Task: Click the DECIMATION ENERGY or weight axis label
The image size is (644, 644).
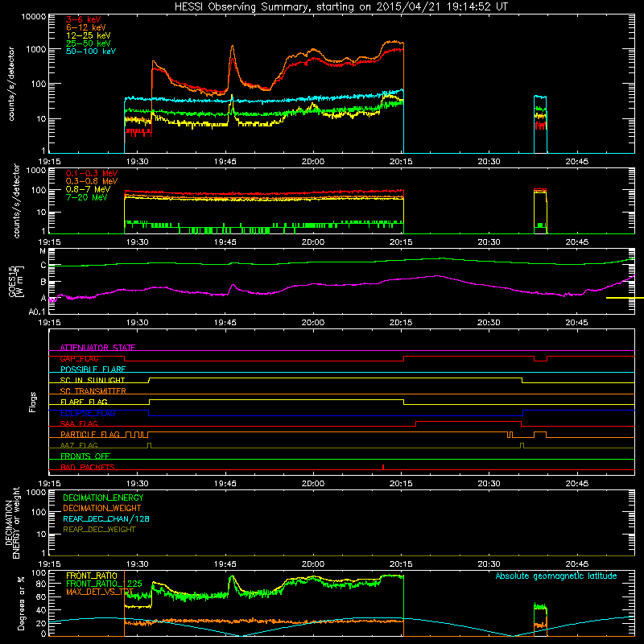Action: 12,522
